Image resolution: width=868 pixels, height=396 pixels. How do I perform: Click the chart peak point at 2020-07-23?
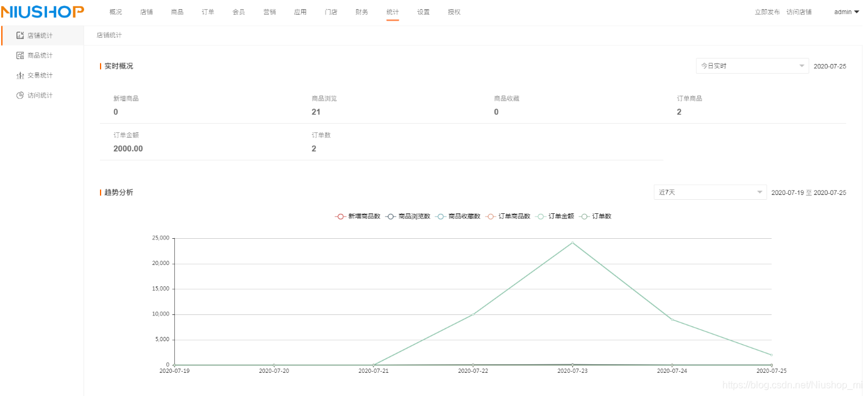(572, 242)
